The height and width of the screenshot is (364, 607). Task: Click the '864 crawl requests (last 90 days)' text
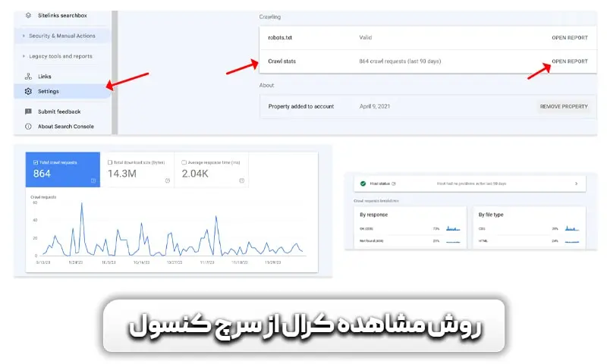point(400,61)
